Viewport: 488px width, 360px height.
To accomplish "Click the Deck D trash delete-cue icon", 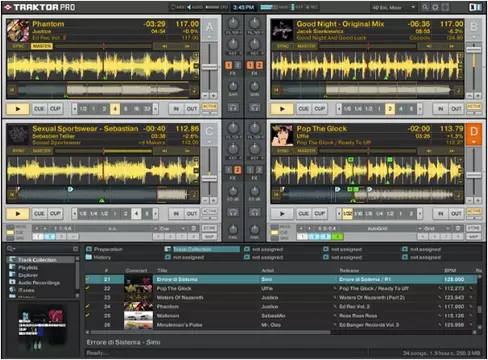I will 458,228.
